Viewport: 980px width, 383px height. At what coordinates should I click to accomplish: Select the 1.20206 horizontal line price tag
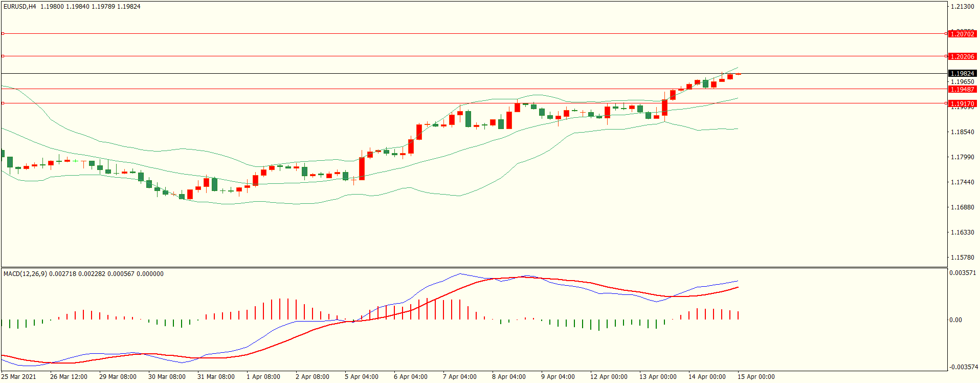962,56
